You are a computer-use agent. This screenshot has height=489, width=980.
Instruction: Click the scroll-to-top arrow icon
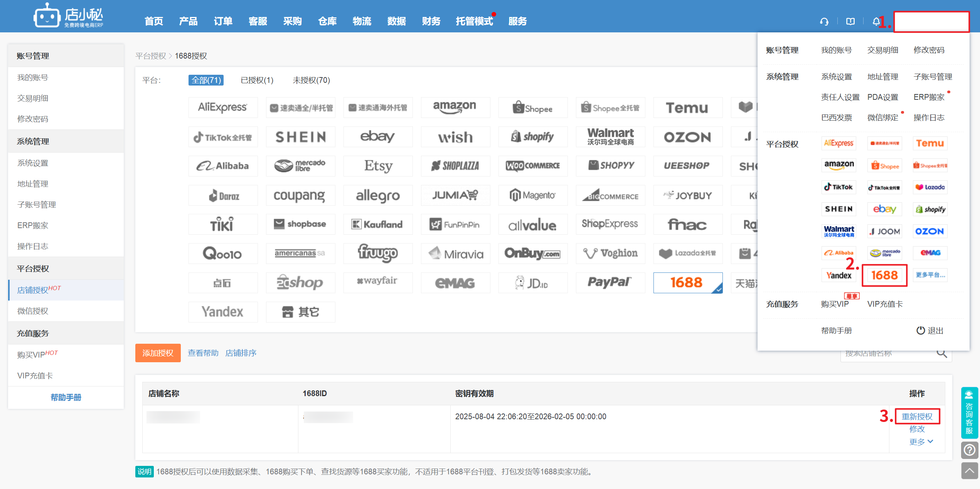969,471
